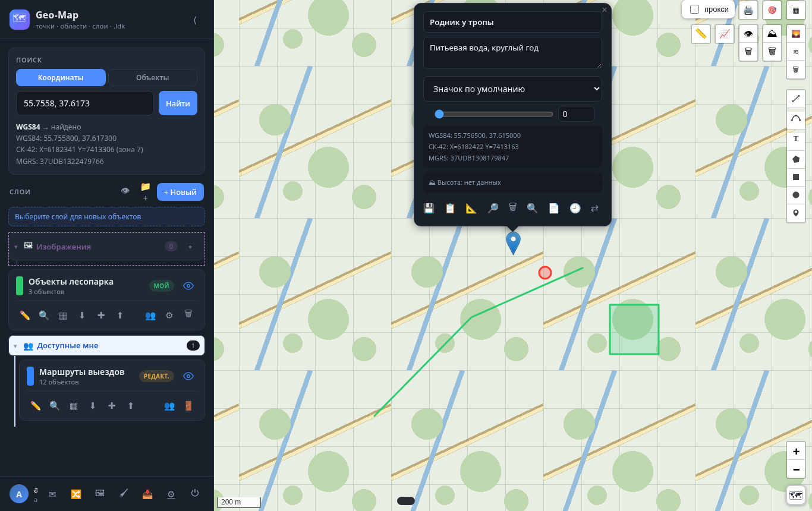812x511 pixels.
Task: Click the clipboard icon in the point popup
Action: 450,208
